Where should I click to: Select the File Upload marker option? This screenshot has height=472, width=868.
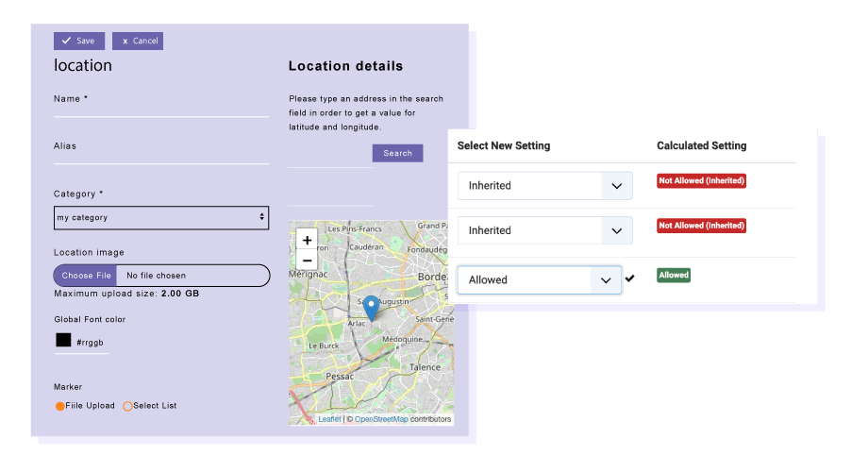click(60, 406)
